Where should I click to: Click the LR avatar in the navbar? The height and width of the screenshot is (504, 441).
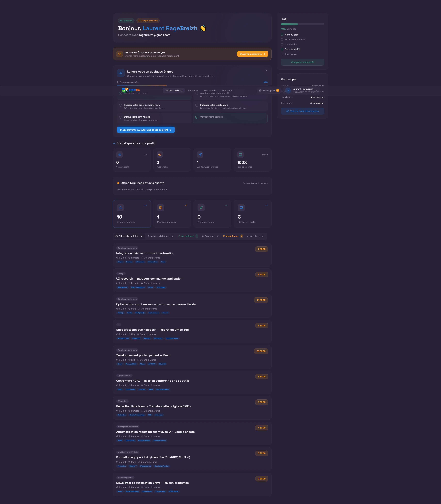coord(288,90)
